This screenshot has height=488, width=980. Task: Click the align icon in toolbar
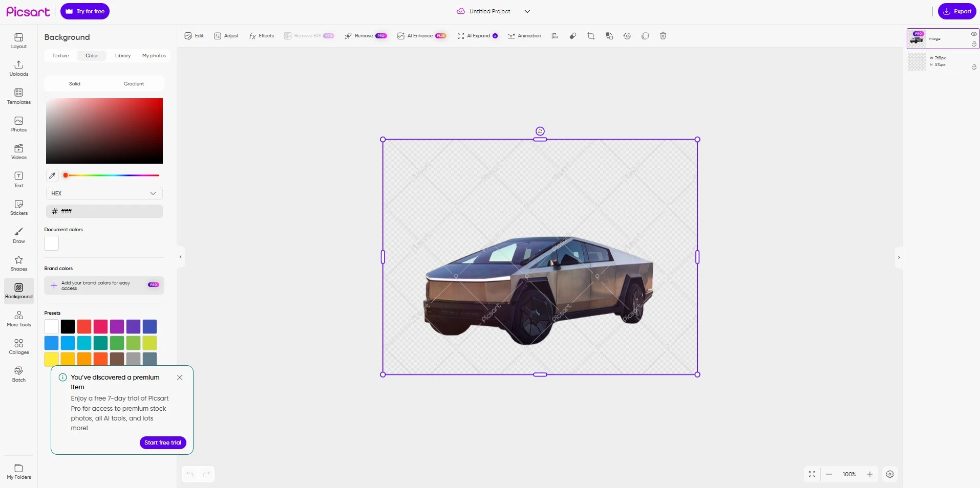click(555, 36)
